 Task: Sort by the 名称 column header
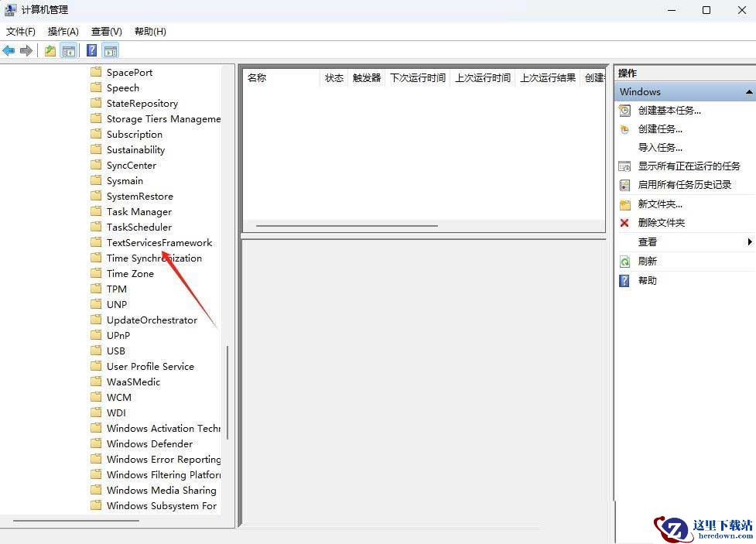pos(282,77)
